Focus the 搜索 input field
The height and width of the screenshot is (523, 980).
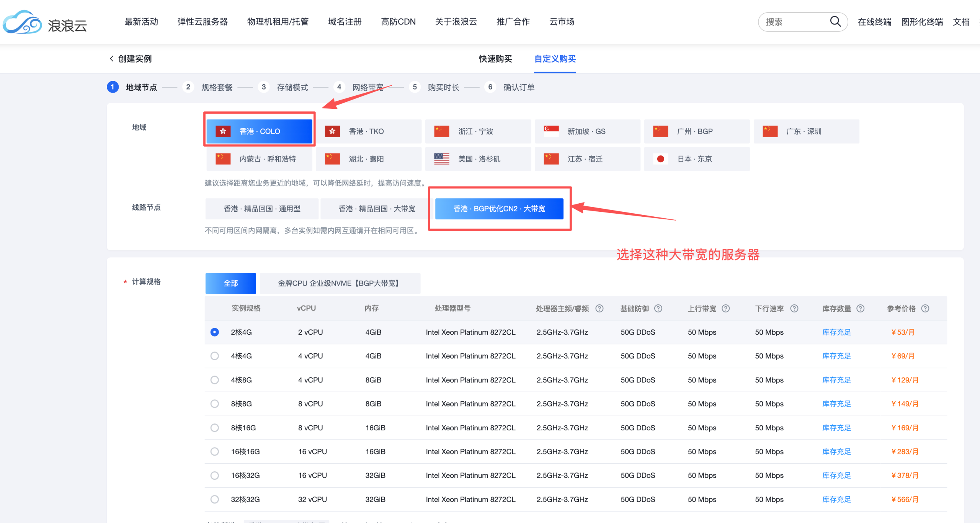point(795,22)
